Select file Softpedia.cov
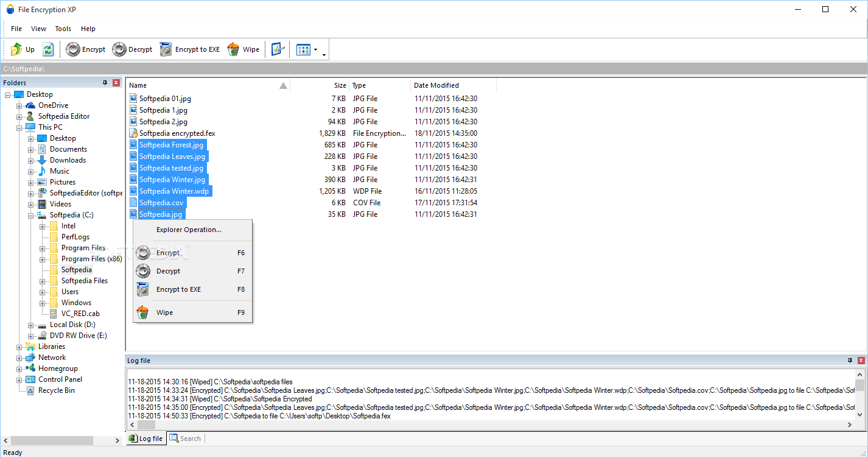The image size is (868, 458). tap(161, 203)
